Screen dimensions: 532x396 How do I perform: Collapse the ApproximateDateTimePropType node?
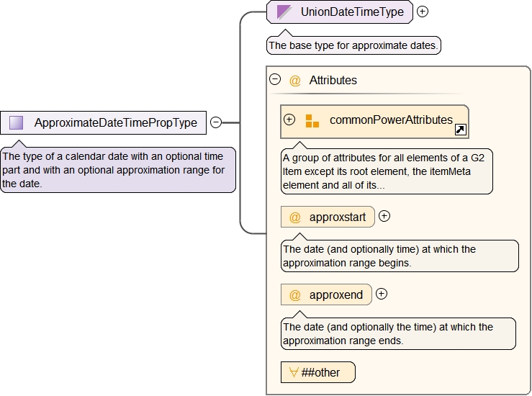(216, 122)
